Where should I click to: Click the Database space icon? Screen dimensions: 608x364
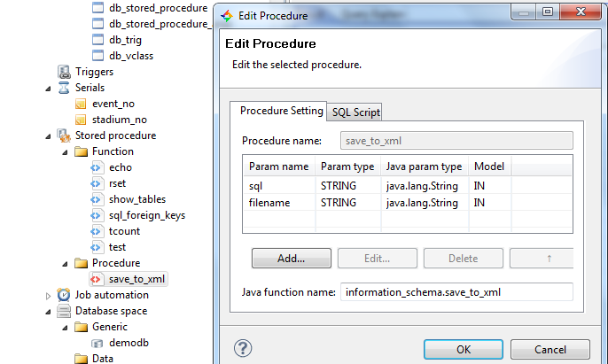pos(64,311)
